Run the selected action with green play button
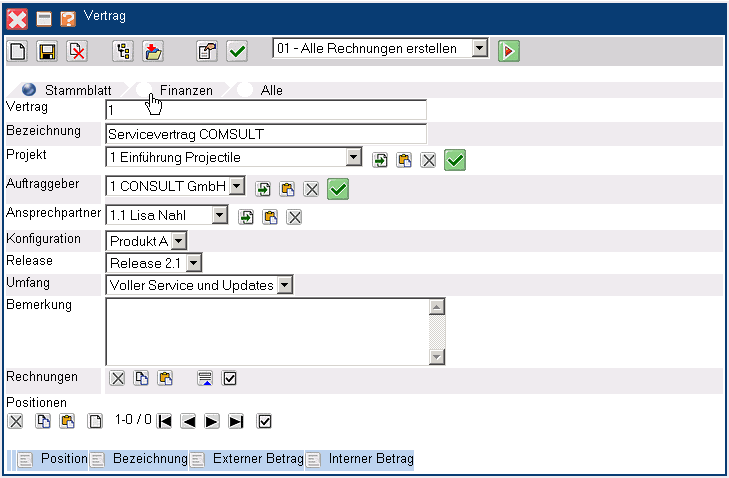 509,50
